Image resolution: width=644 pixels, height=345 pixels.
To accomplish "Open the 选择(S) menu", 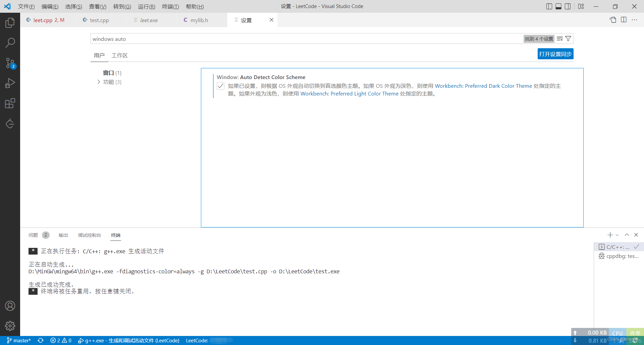I will point(73,6).
